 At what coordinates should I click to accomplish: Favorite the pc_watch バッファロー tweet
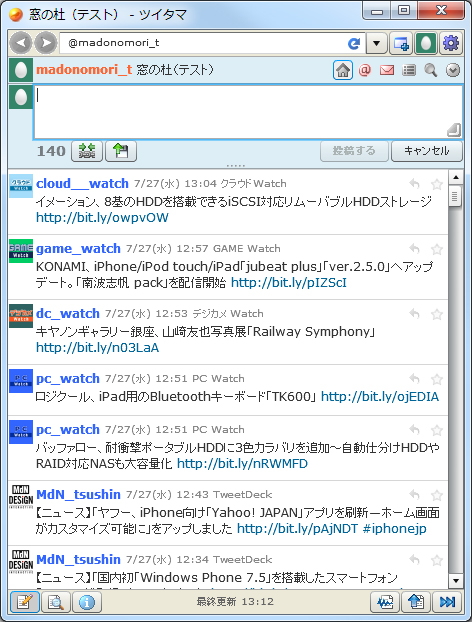pos(437,430)
